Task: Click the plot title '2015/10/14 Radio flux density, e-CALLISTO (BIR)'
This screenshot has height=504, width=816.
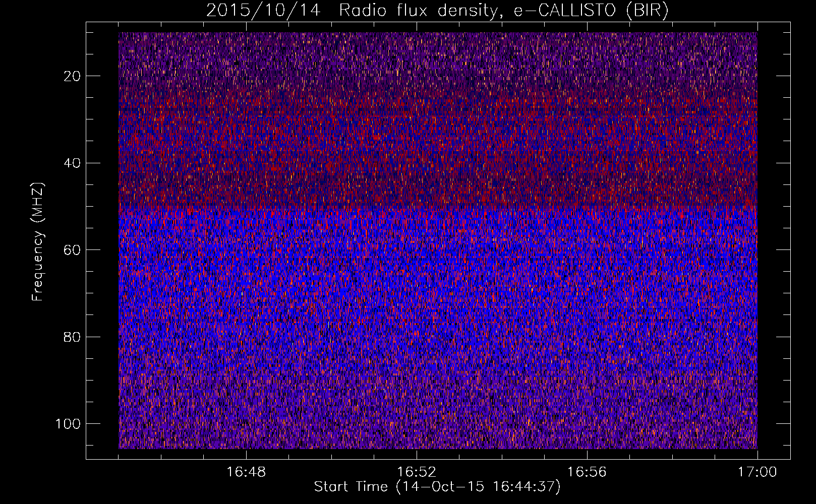Action: (437, 11)
